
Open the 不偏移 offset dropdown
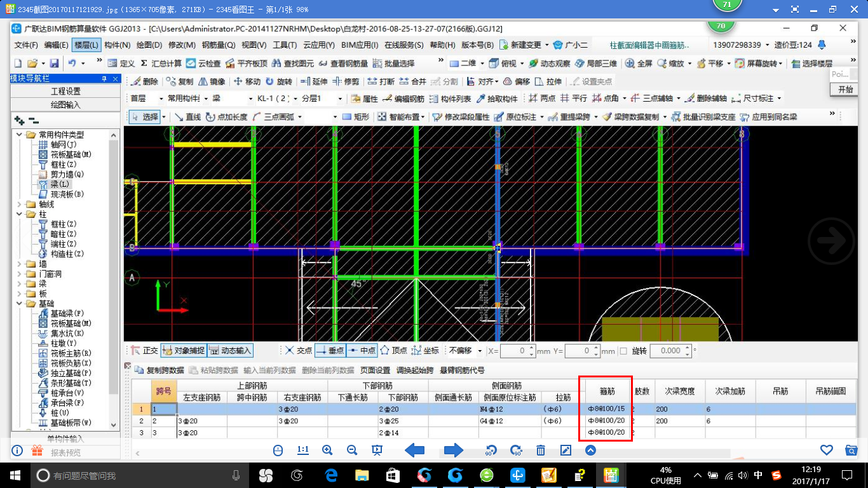tap(480, 351)
